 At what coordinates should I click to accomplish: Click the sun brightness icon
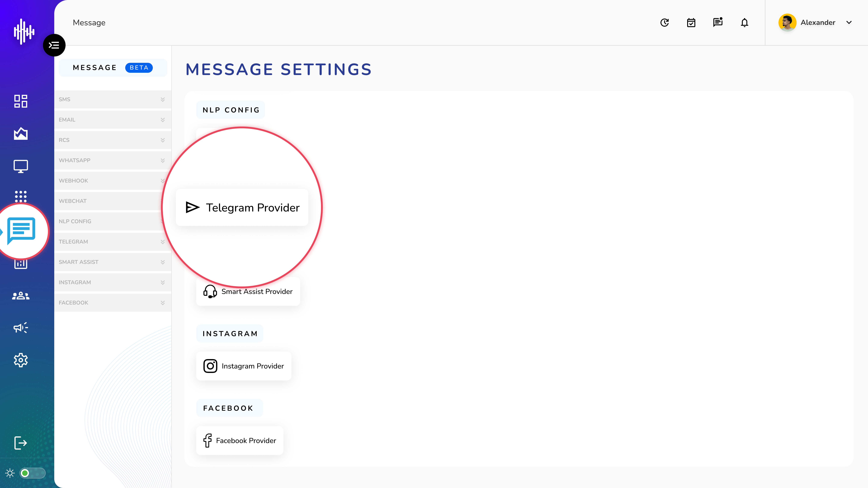(x=10, y=473)
